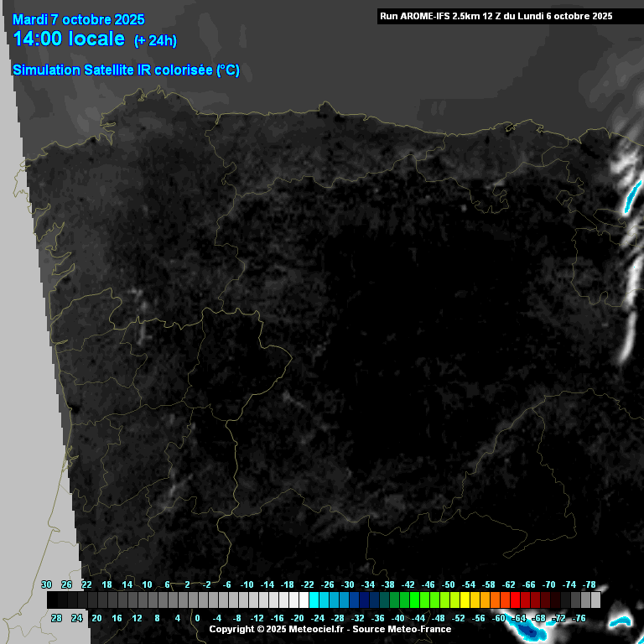The width and height of the screenshot is (644, 644).
Task: Click the date text 'Mardi 7 octobre 2025'
Action: [x=79, y=20]
